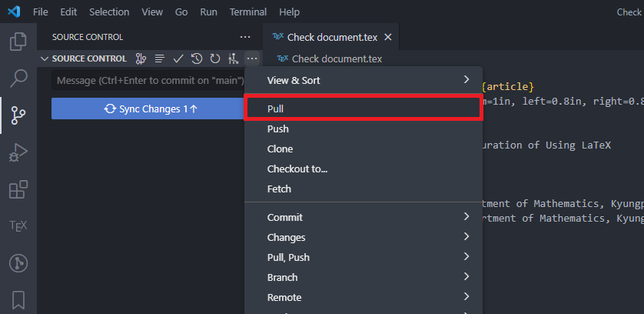Viewport: 644px width, 314px height.
Task: Click the "tment of Mathematics, Kyungp" editor line
Action: click(563, 203)
